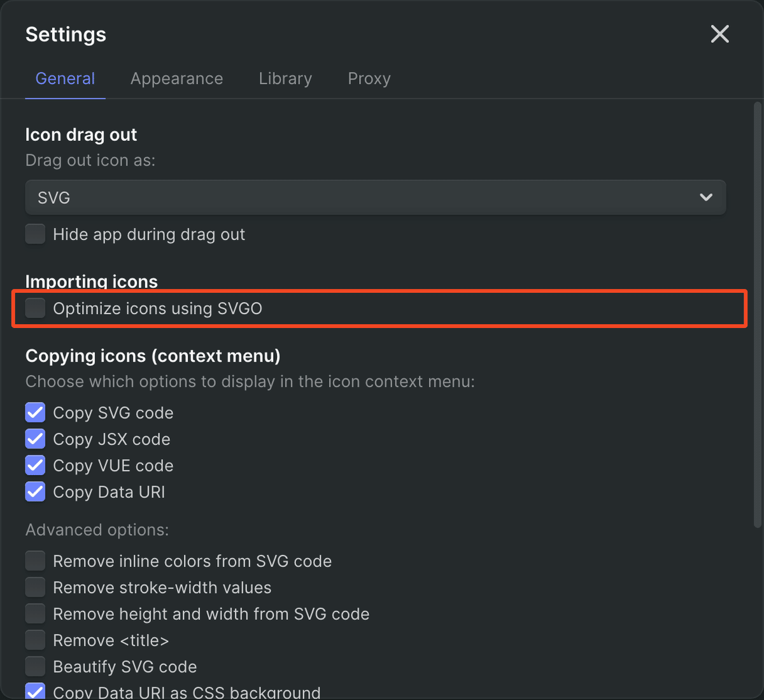Enable Beautify SVG code
The image size is (764, 700).
35,667
